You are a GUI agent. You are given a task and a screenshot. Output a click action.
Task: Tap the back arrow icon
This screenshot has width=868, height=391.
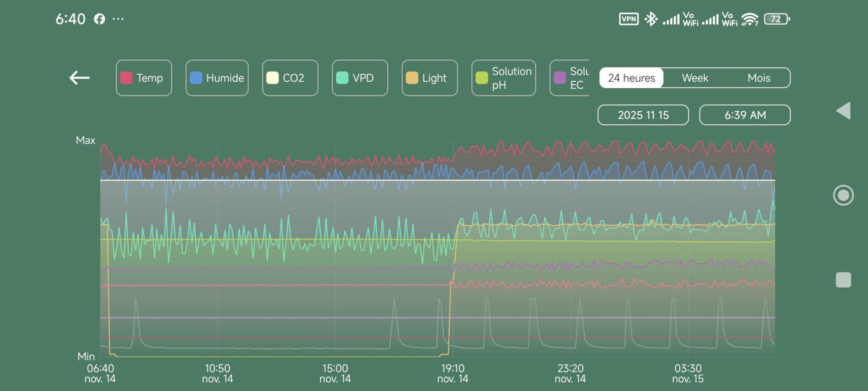point(79,78)
